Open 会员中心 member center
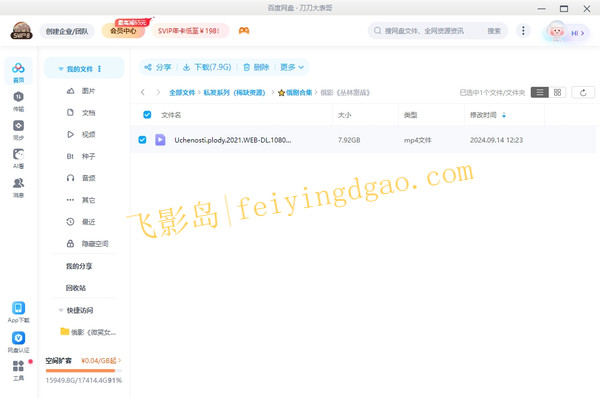The image size is (600, 398). coord(123,31)
